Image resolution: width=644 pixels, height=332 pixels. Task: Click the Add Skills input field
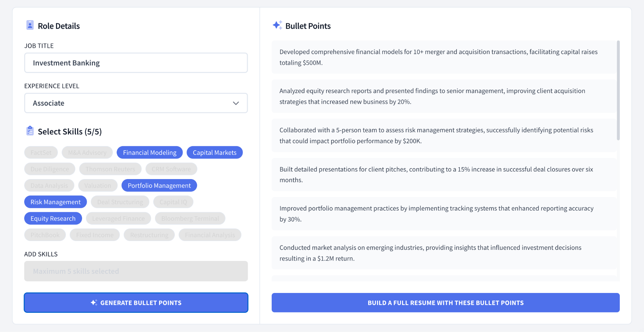pyautogui.click(x=136, y=271)
